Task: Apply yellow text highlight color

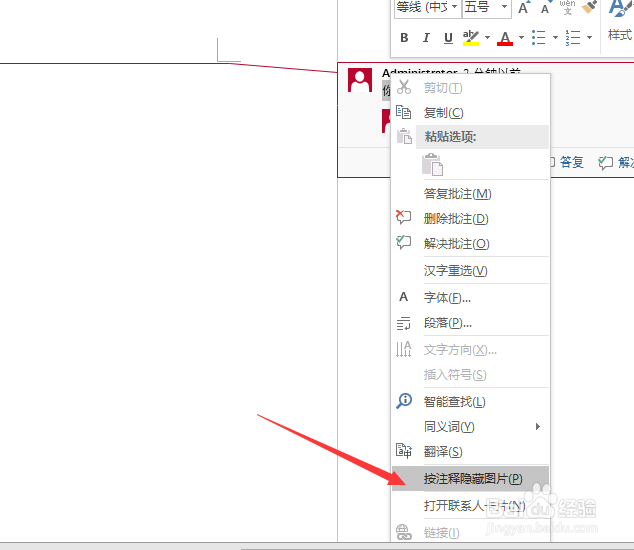Action: [471, 38]
